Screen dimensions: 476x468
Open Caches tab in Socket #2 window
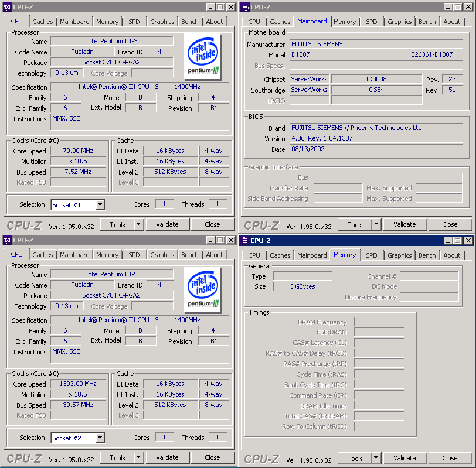coord(42,255)
